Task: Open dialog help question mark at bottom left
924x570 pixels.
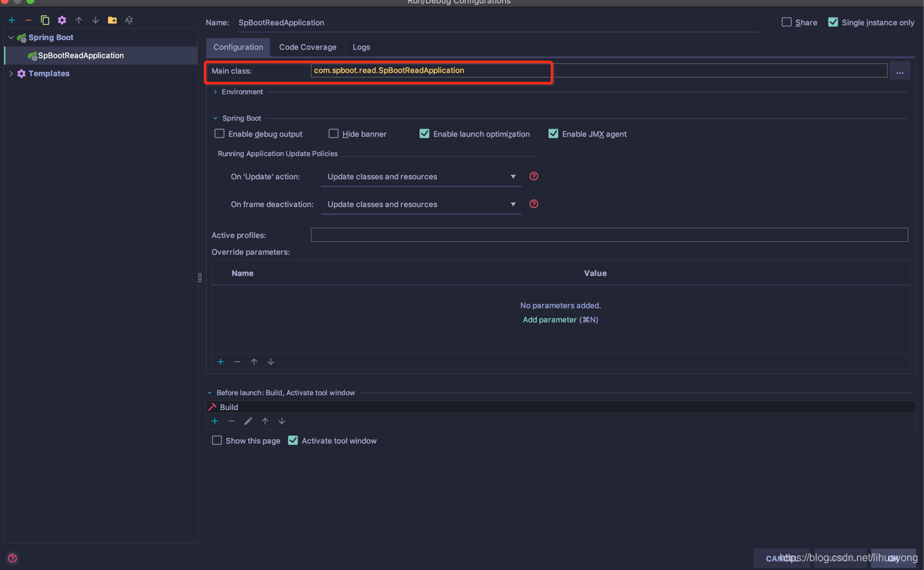Action: 12,558
